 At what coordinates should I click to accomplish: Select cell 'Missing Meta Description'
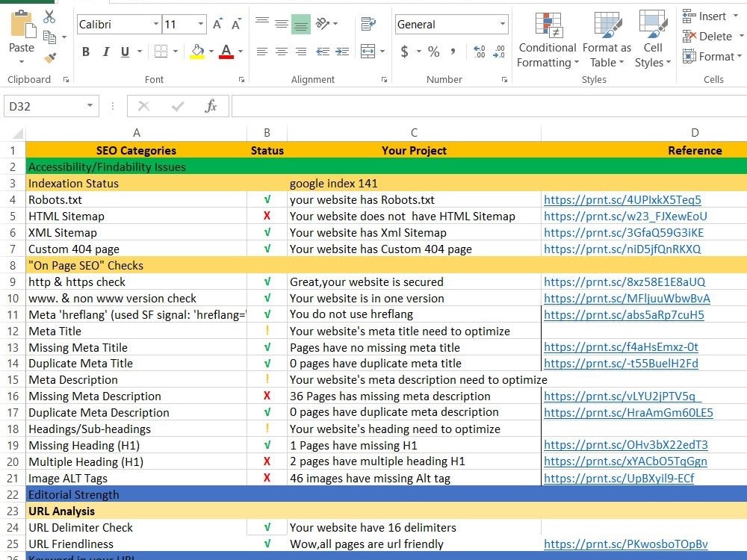pos(136,396)
